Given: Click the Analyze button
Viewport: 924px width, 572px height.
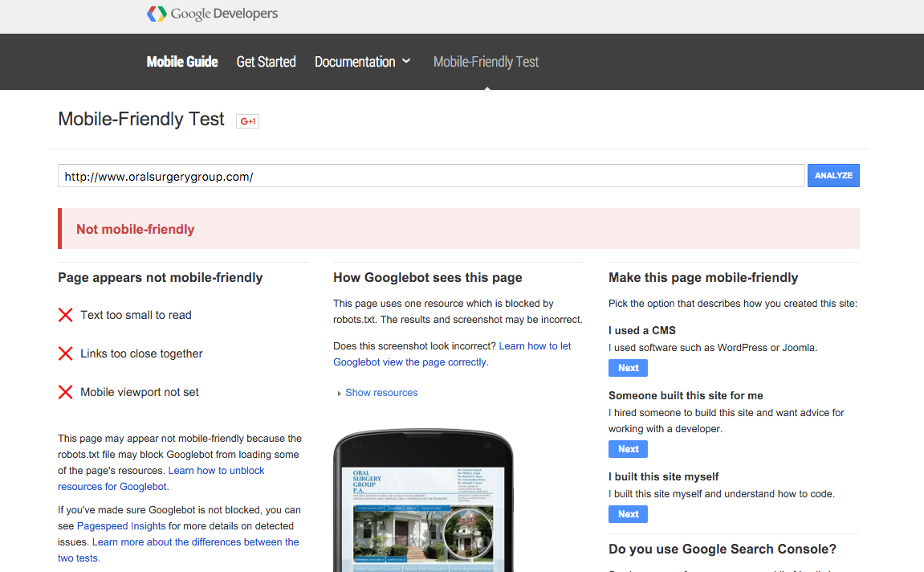Looking at the screenshot, I should coord(833,175).
